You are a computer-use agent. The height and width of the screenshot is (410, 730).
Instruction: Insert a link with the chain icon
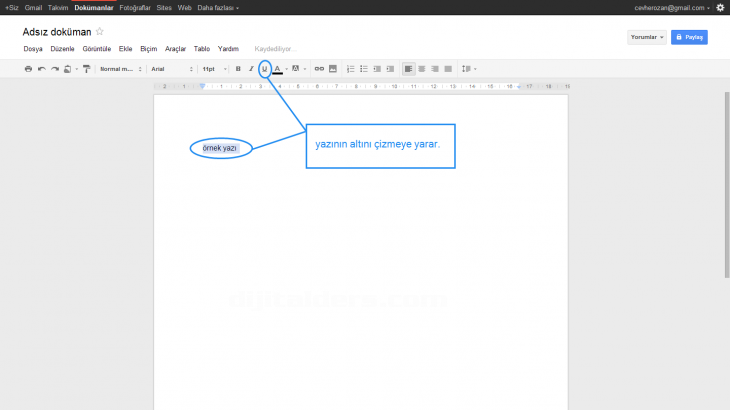coord(320,69)
